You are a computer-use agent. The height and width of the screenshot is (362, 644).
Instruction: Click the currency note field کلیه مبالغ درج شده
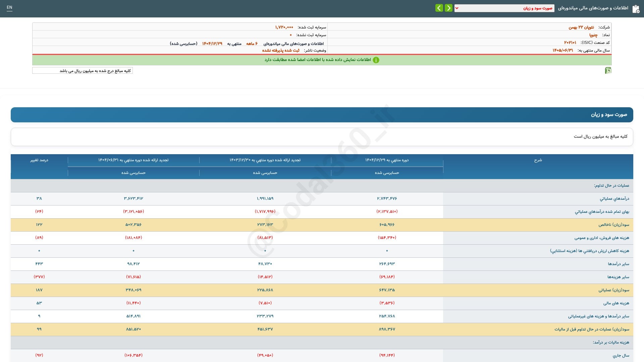83,71
